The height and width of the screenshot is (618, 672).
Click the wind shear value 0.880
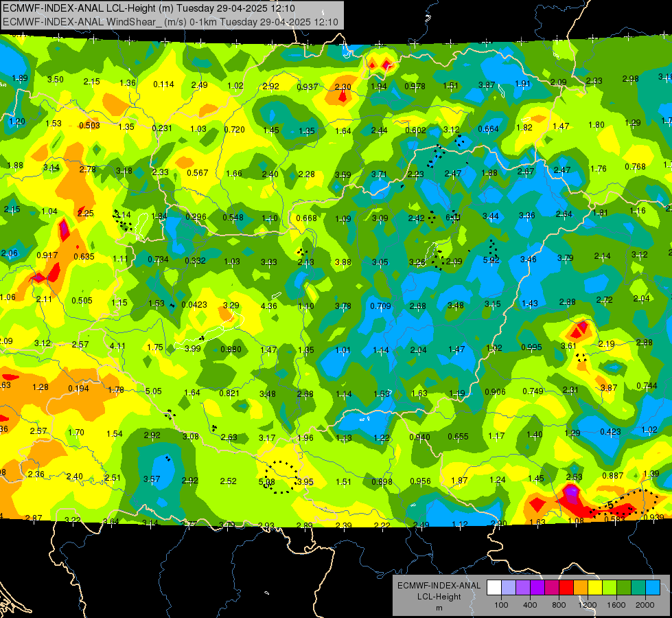[x=231, y=349]
